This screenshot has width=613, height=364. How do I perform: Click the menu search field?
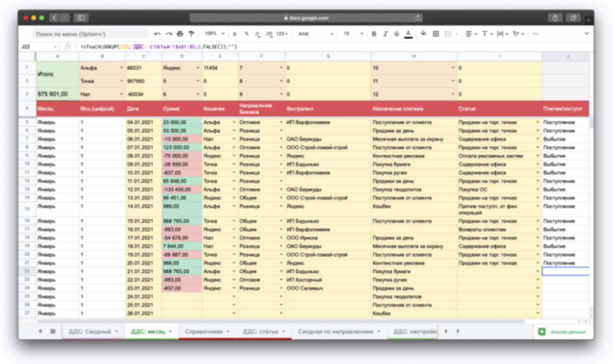[x=90, y=34]
